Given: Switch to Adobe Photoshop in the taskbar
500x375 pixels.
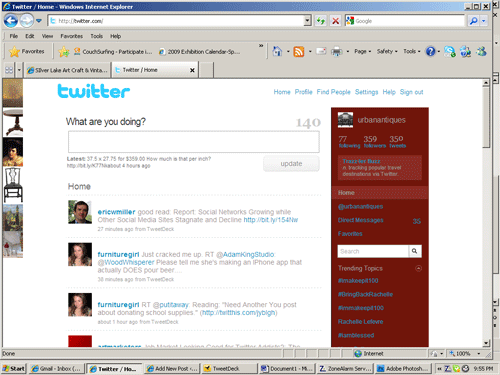Looking at the screenshot, I should click(x=403, y=368).
